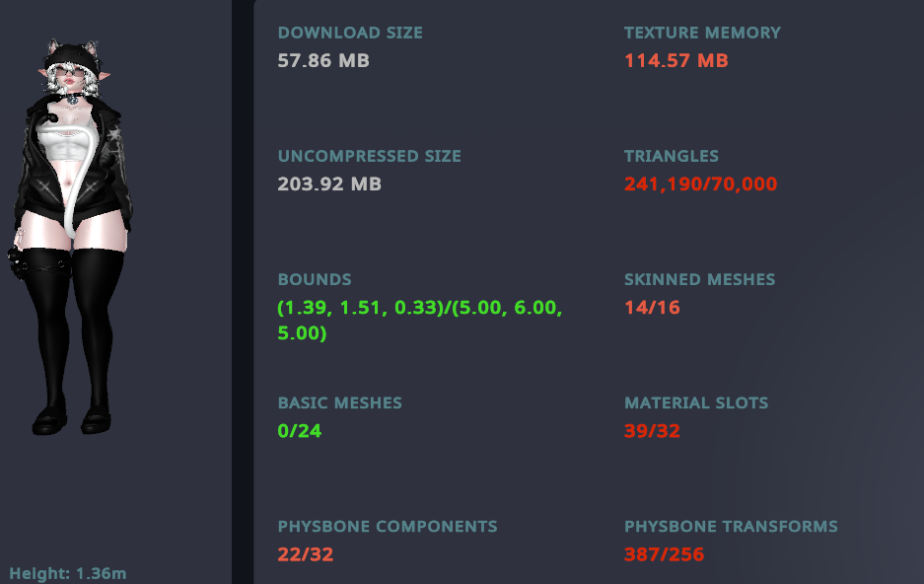This screenshot has width=924, height=584.
Task: Click the 241,190/70,000 triangles count
Action: 701,184
